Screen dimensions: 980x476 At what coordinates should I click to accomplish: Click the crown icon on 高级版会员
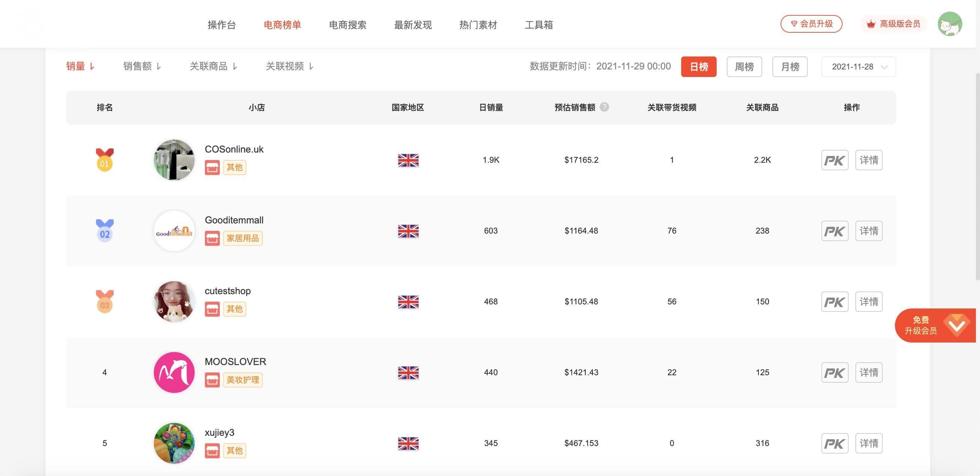pyautogui.click(x=870, y=23)
